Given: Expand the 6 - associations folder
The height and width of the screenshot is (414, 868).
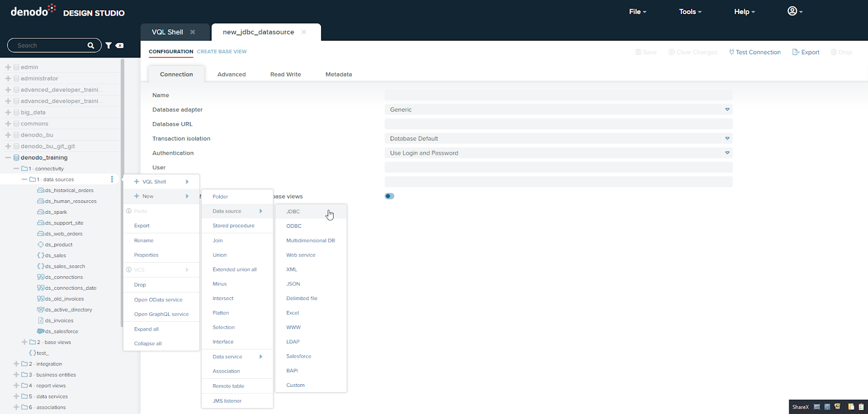Looking at the screenshot, I should point(16,407).
